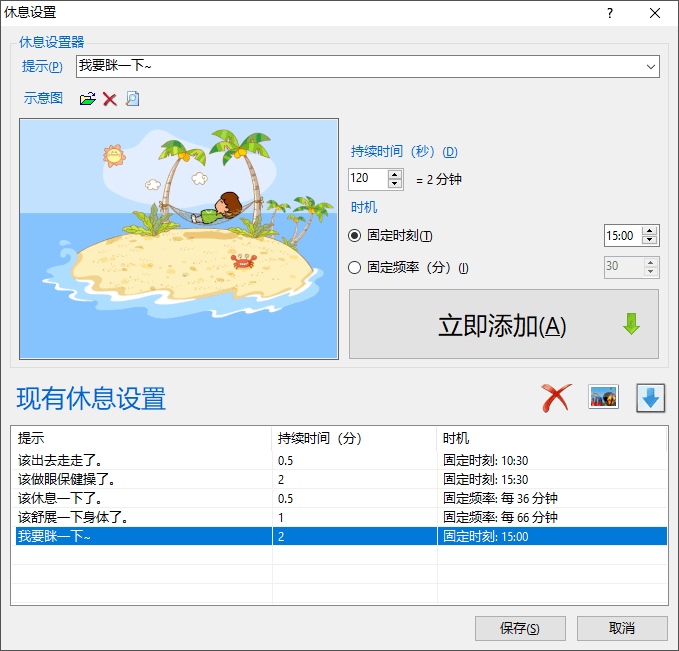Select the row 该做眼保健操了。

tap(341, 479)
